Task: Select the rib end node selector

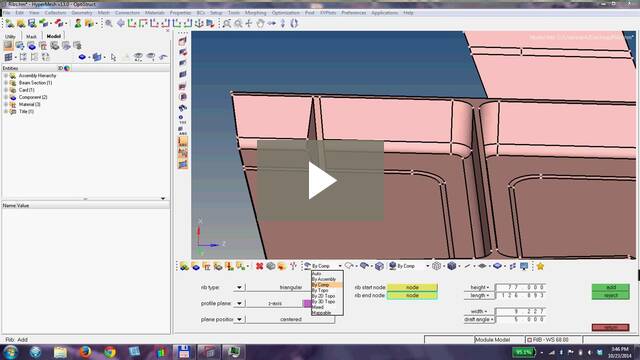Action: tap(412, 295)
